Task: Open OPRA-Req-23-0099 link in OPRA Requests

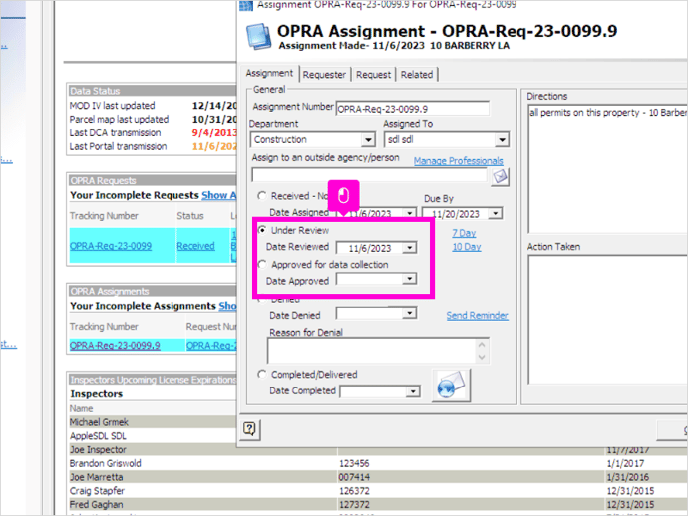Action: tap(111, 246)
